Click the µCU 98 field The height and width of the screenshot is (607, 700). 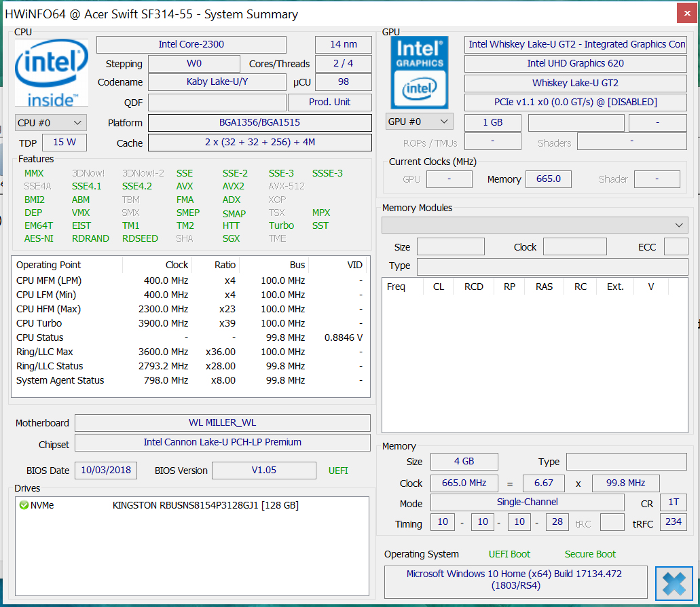[x=344, y=82]
